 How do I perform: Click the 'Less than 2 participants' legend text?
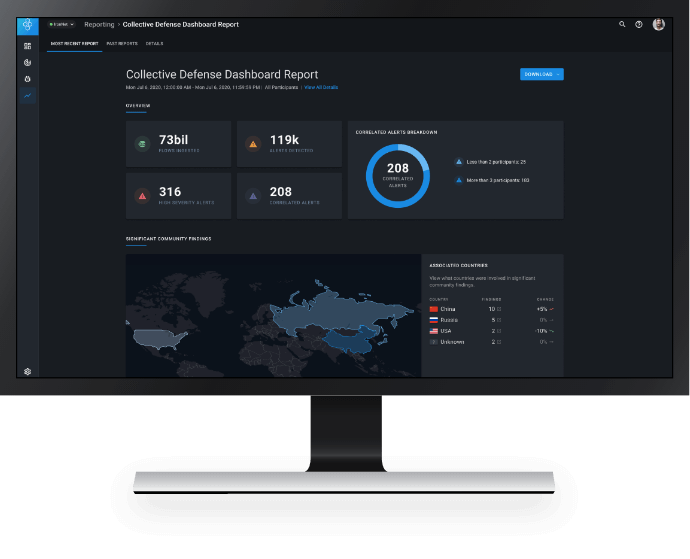496,162
